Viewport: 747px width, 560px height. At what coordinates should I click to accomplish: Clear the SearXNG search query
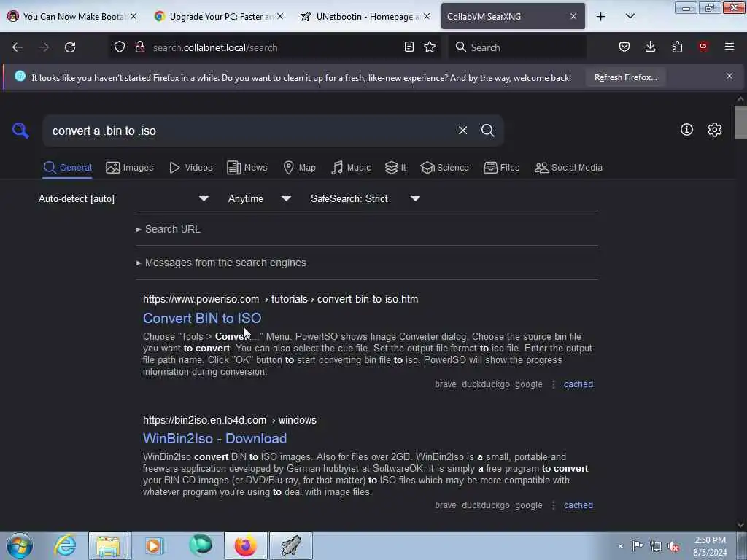tap(462, 131)
